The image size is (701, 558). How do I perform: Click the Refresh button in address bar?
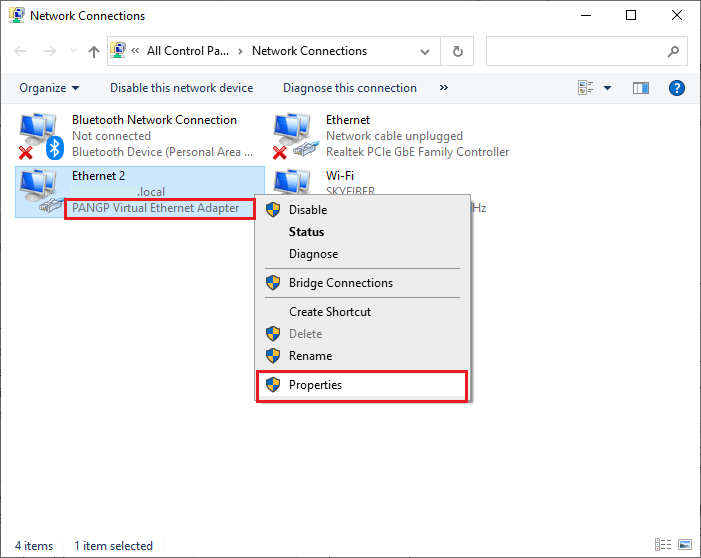click(x=458, y=51)
